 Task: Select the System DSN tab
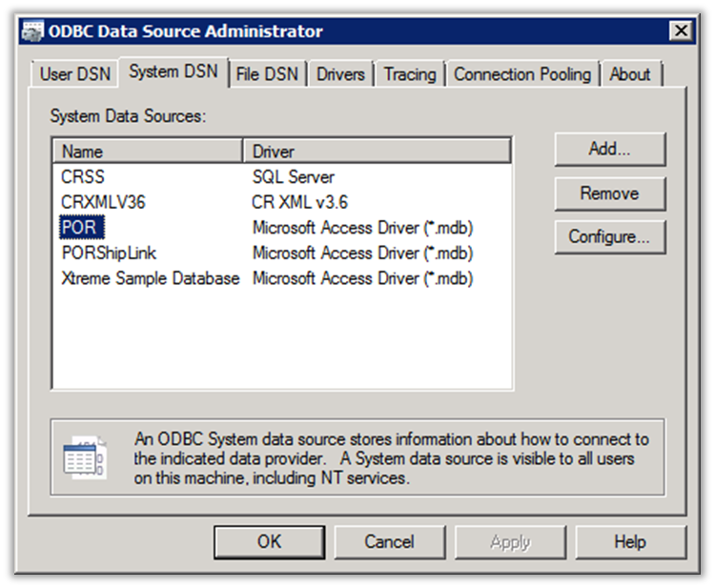[x=174, y=72]
